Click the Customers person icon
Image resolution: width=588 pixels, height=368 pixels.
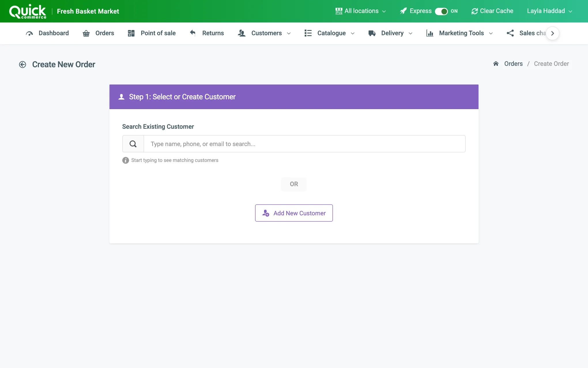coord(242,33)
